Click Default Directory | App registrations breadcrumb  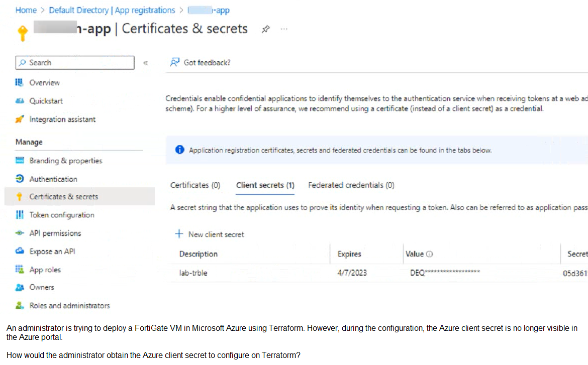pyautogui.click(x=112, y=10)
